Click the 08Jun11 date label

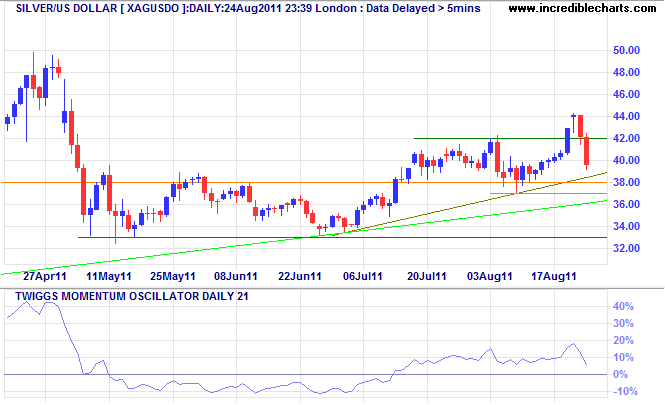click(236, 277)
